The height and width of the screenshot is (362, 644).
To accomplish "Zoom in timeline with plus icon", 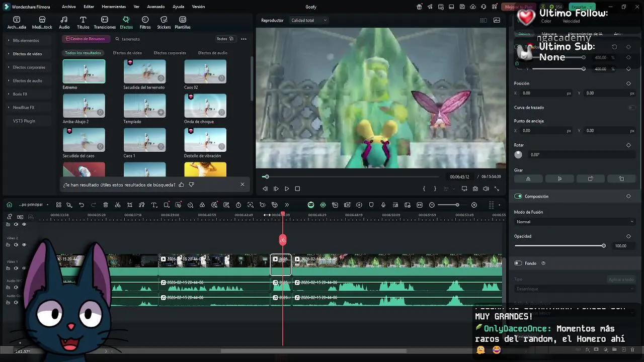I will point(474,205).
